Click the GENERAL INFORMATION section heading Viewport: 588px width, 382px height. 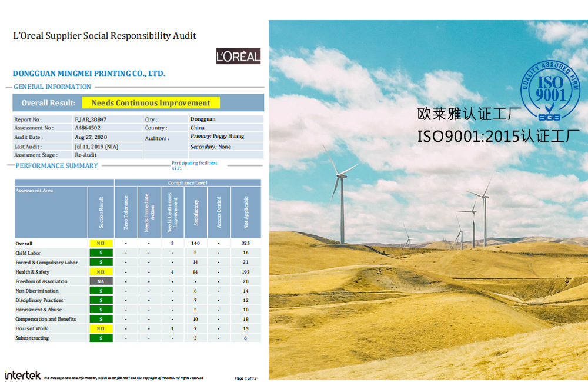tap(52, 87)
